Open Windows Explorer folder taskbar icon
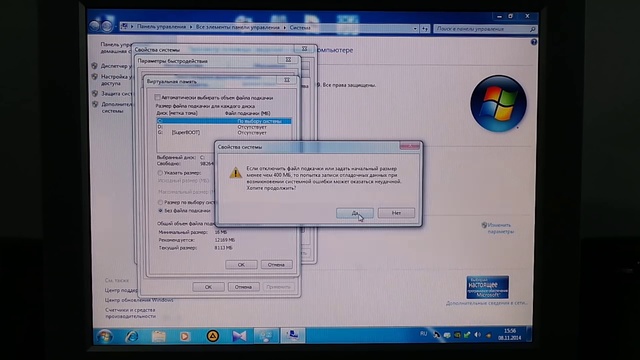The image size is (640, 360). [x=158, y=336]
